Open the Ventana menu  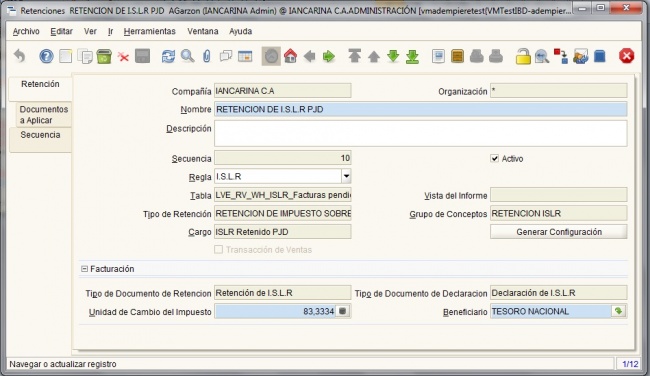click(x=203, y=32)
